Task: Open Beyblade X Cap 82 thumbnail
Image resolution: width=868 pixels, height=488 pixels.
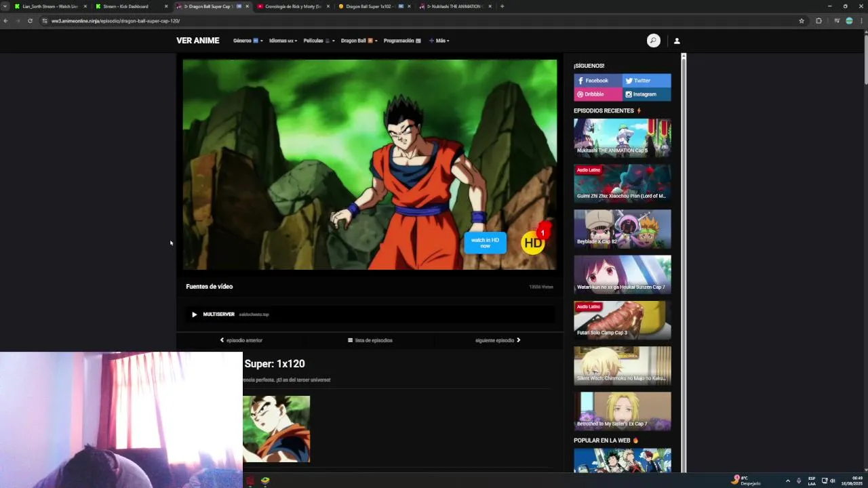Action: (623, 229)
